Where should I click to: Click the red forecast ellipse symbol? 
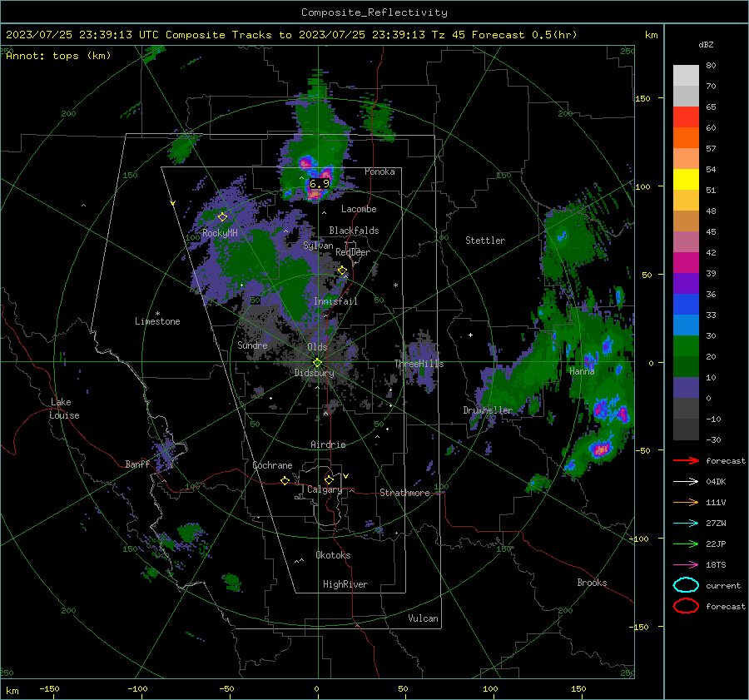click(x=686, y=606)
